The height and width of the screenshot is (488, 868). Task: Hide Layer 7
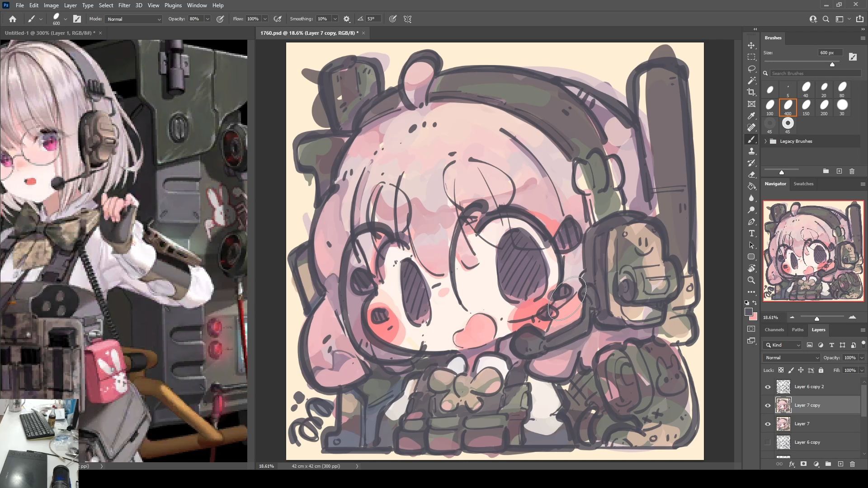pos(768,424)
